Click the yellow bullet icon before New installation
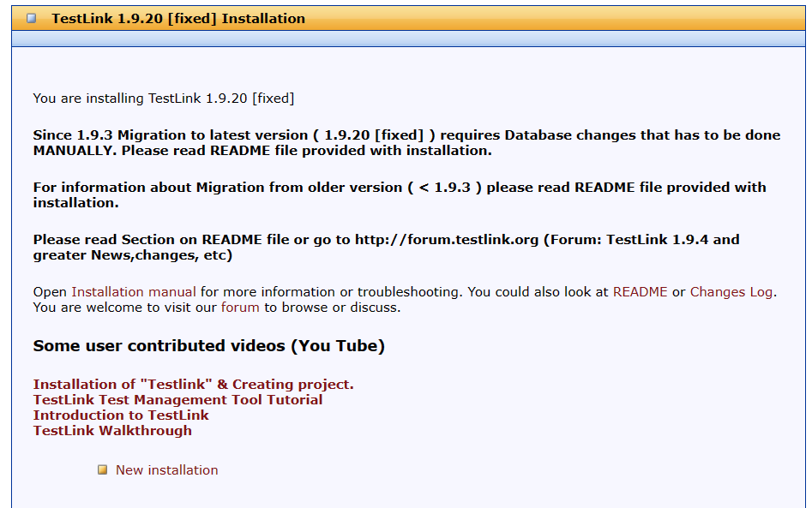812x508 pixels. 103,469
